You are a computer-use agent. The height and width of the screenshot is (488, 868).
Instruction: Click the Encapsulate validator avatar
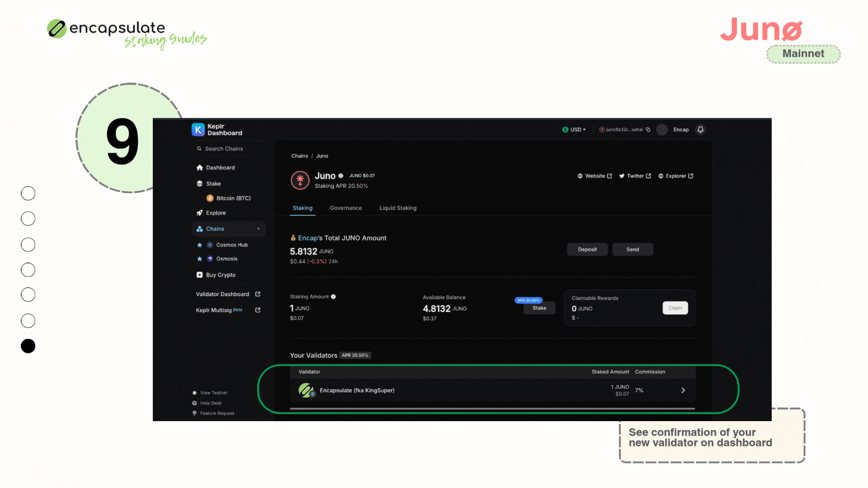point(306,390)
